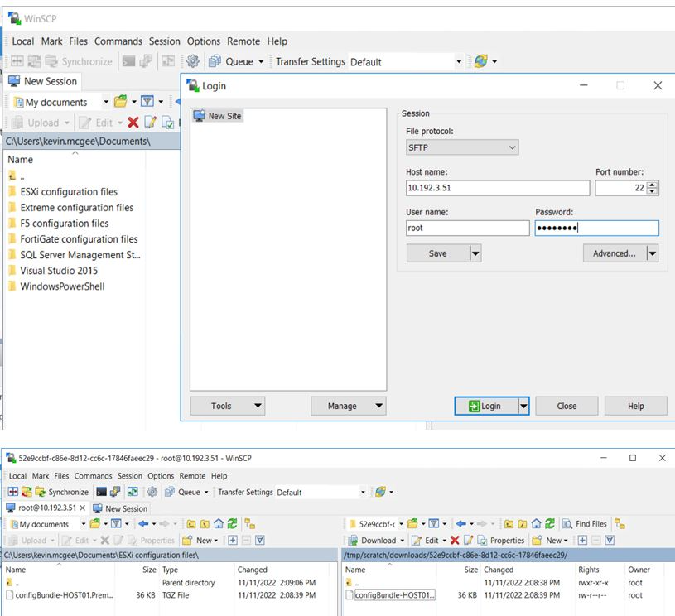Click Open in PuTTY icon in lower window
Image resolution: width=675 pixels, height=616 pixels.
click(115, 492)
